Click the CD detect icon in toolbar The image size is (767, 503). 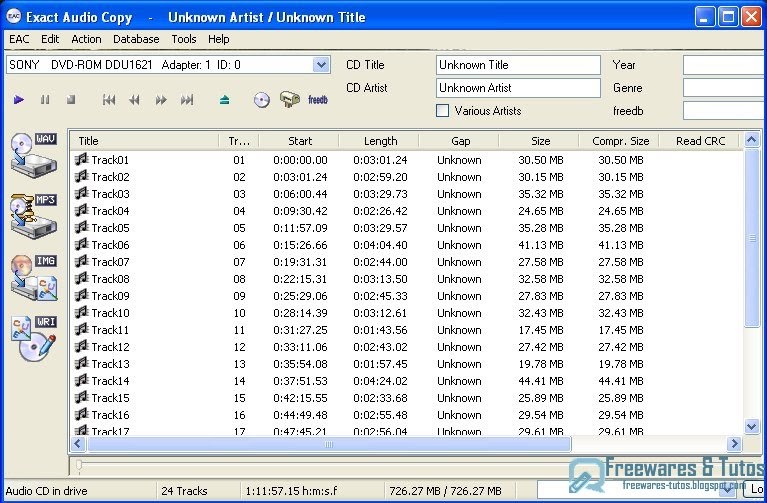[262, 100]
